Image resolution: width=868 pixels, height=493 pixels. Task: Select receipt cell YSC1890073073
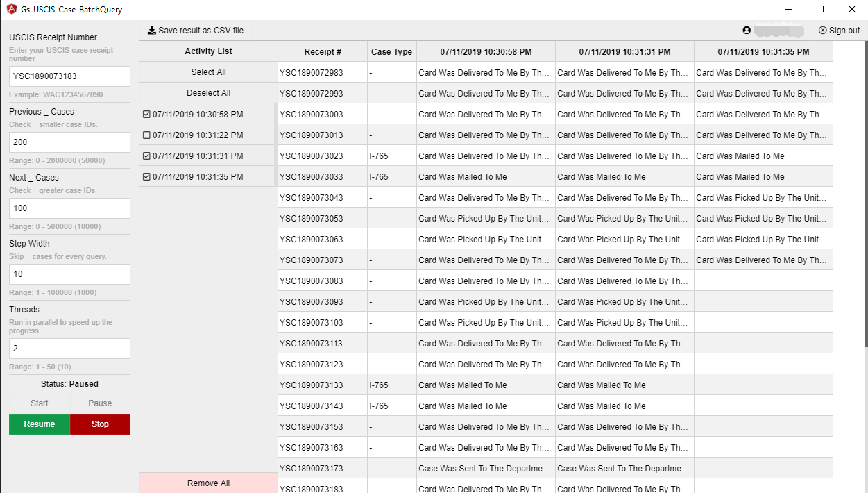(323, 260)
